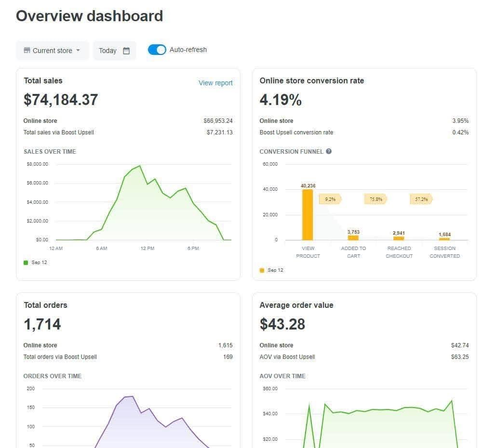Viewport: 484px width, 448px height.
Task: Click the Overview dashboard page heading
Action: (x=90, y=16)
